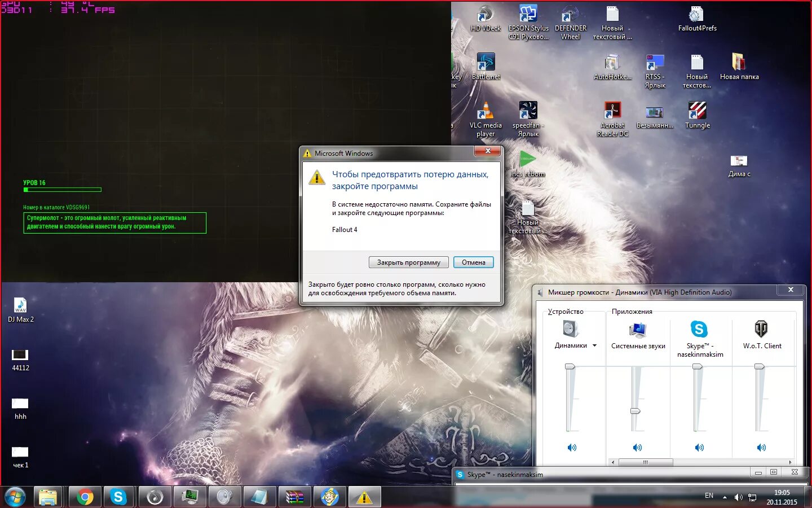Image resolution: width=812 pixels, height=508 pixels.
Task: Adjust the Динамики volume slider handle
Action: [x=570, y=367]
